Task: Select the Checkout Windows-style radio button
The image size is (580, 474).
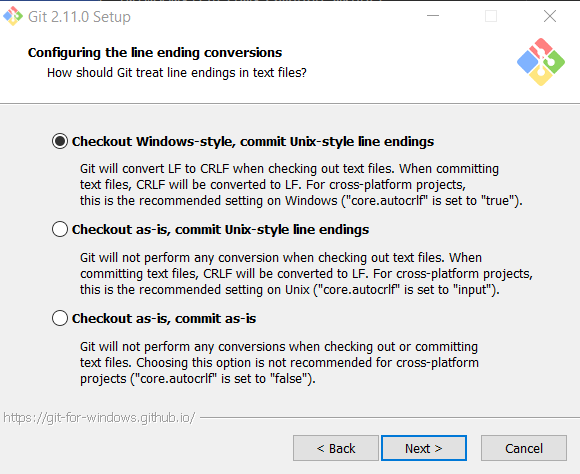Action: tap(60, 141)
